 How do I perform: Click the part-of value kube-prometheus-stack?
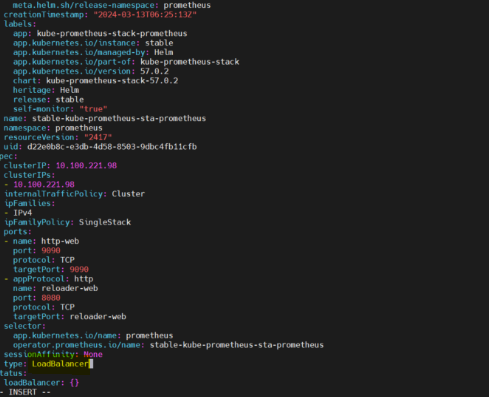click(x=190, y=62)
